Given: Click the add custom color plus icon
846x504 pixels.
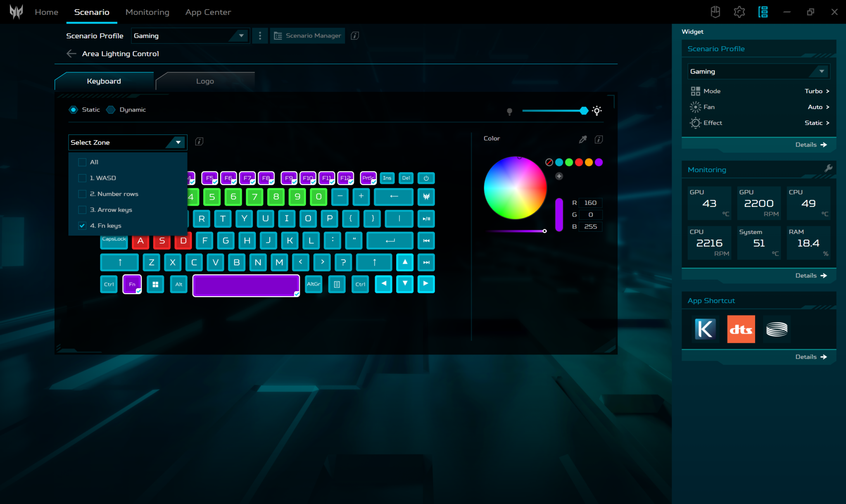Looking at the screenshot, I should 559,176.
